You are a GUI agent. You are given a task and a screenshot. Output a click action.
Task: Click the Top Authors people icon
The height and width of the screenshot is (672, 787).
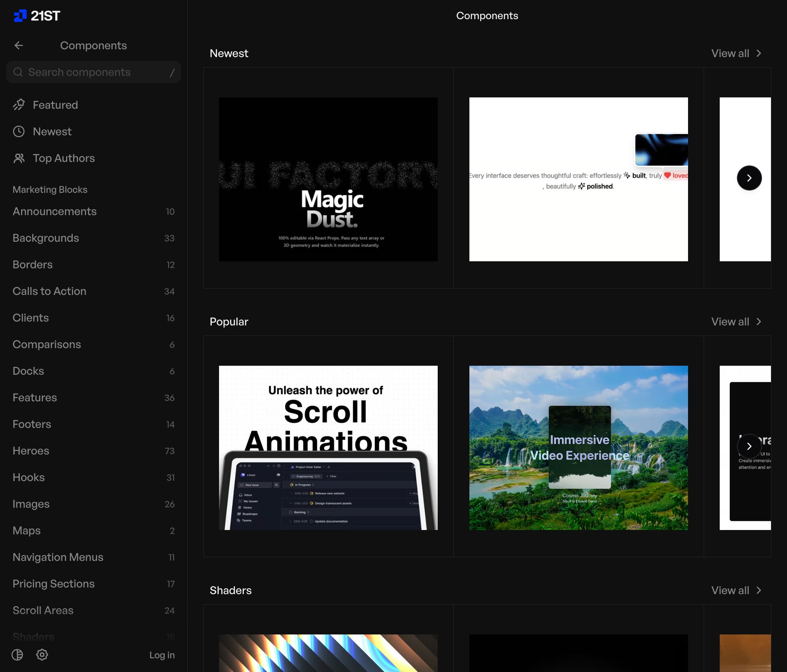19,158
